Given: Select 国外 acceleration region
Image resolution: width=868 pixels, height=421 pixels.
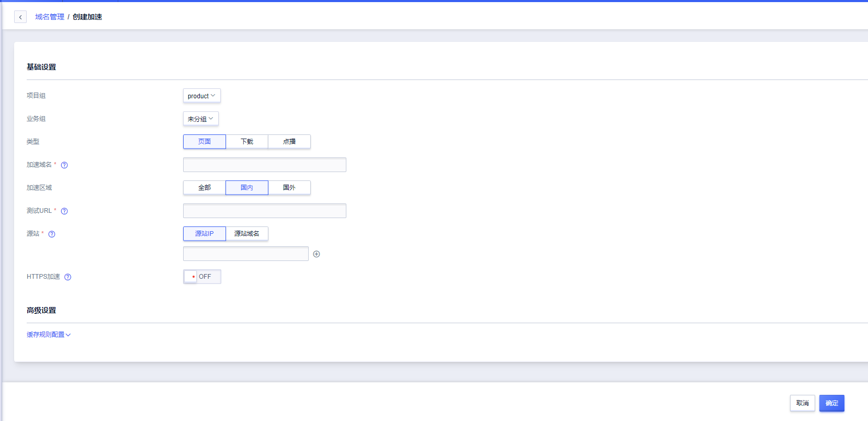Looking at the screenshot, I should click(289, 188).
